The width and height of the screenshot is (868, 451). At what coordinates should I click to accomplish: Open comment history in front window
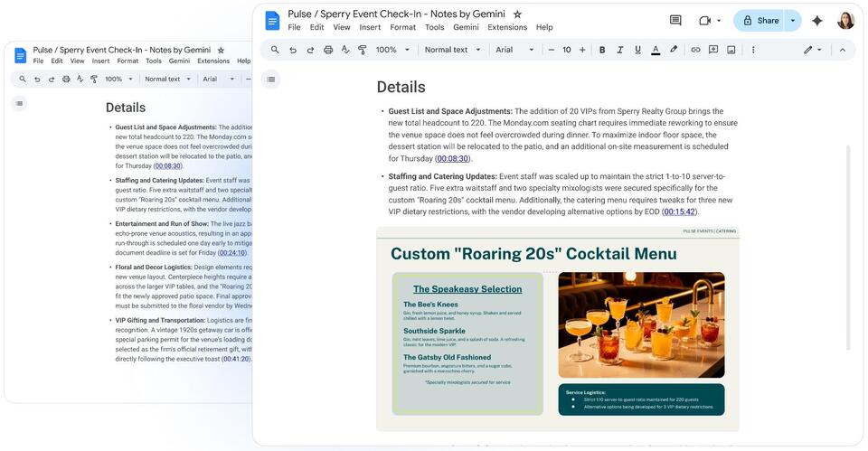[675, 21]
